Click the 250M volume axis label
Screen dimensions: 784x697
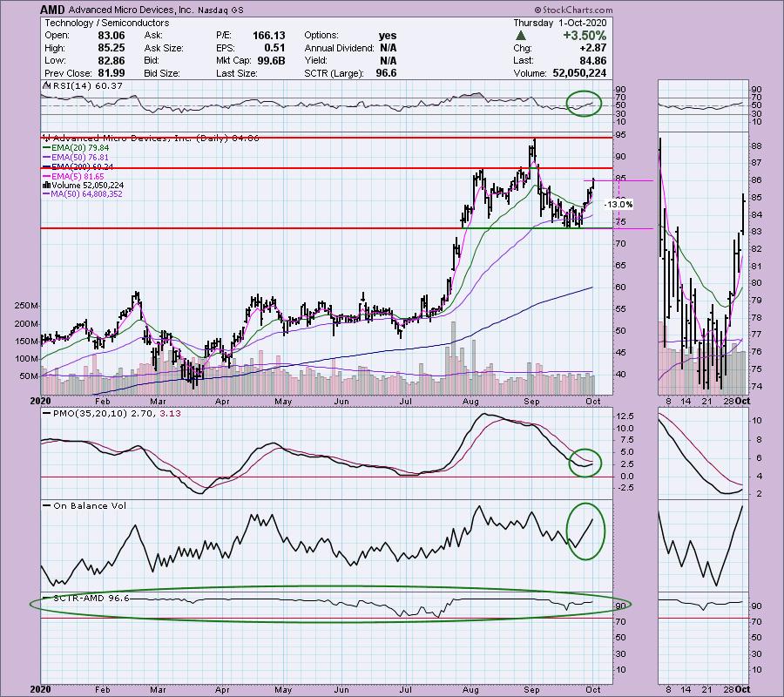pyautogui.click(x=28, y=306)
